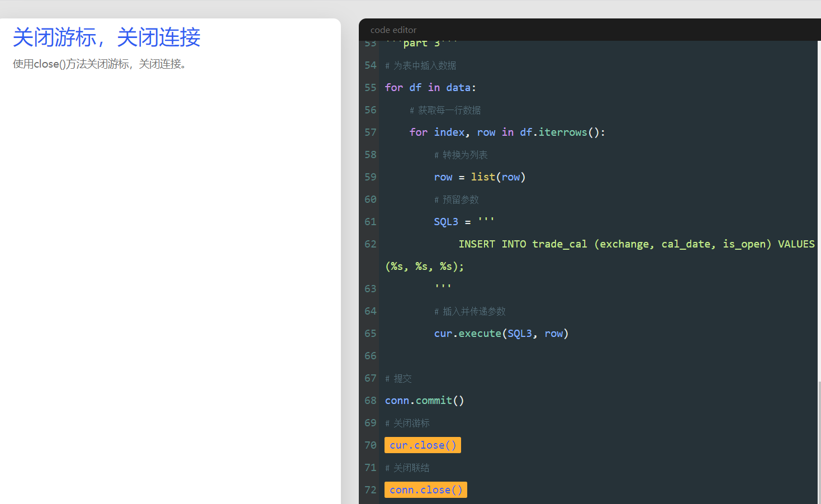Click the comment '# 提交'
The height and width of the screenshot is (504, 821).
(x=398, y=378)
